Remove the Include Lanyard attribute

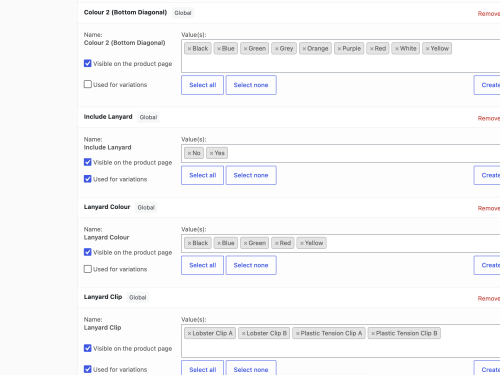tap(489, 118)
